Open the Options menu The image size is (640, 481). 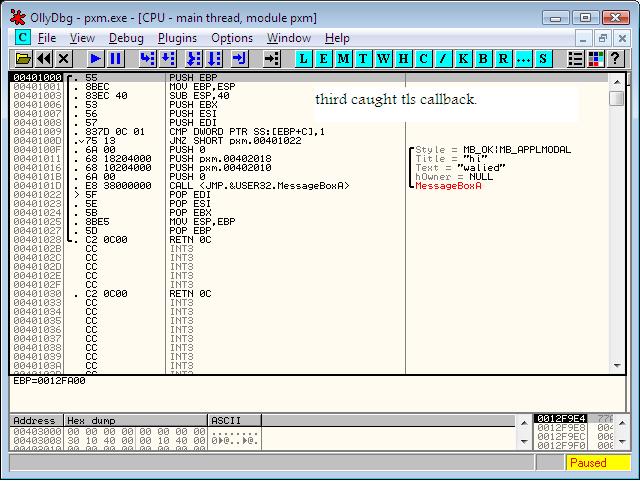232,38
